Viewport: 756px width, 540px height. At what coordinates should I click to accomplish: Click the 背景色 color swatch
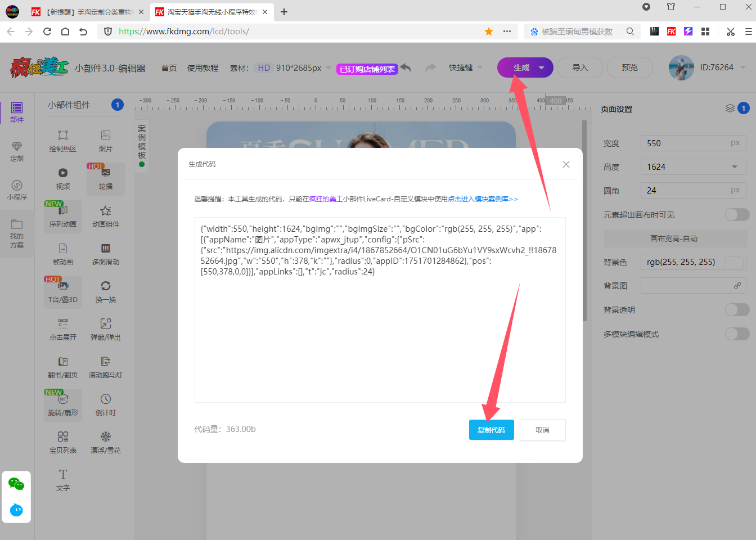[734, 262]
